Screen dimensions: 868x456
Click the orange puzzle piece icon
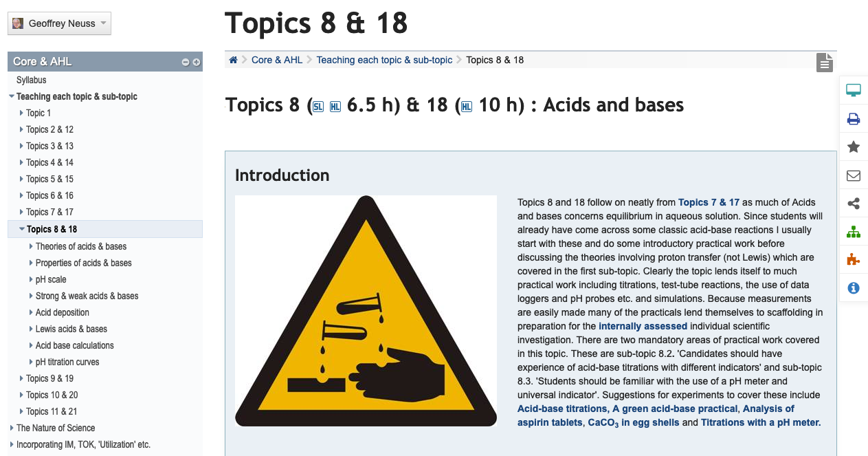coord(854,260)
